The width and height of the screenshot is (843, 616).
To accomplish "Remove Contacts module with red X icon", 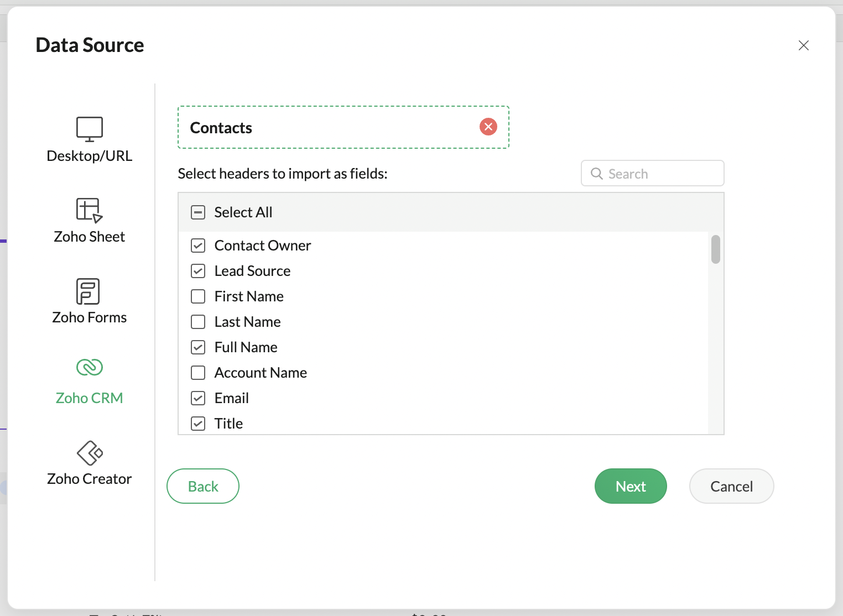I will click(x=488, y=127).
